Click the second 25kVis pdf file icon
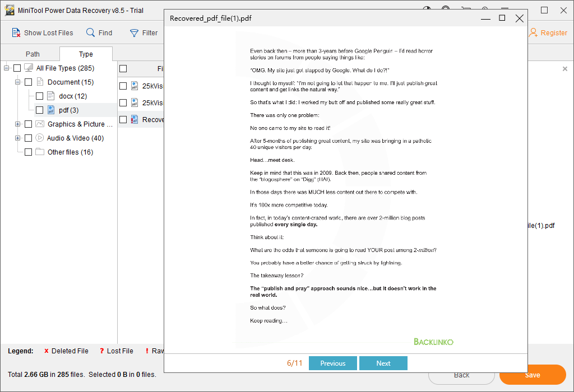574x392 pixels. pyautogui.click(x=135, y=102)
